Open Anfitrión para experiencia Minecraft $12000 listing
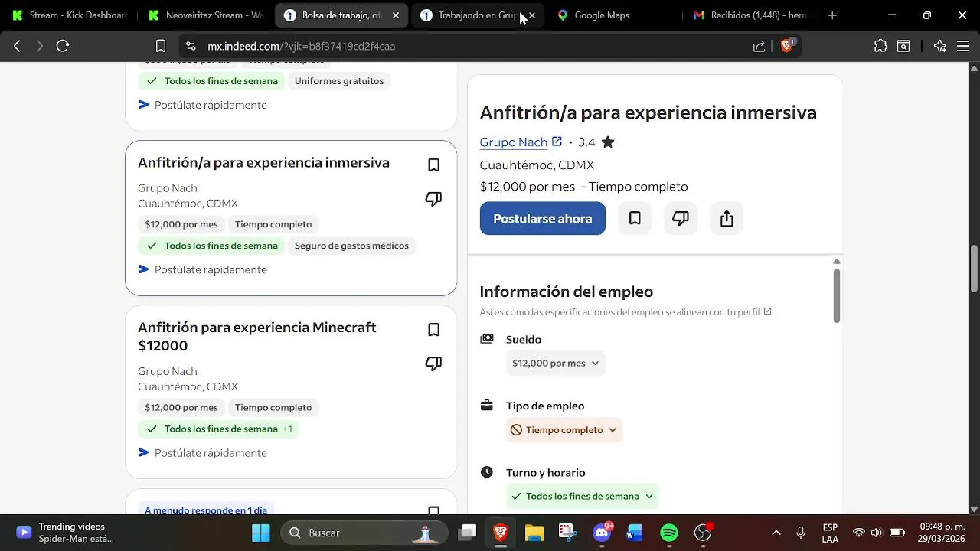Viewport: 980px width, 551px height. 257,337
